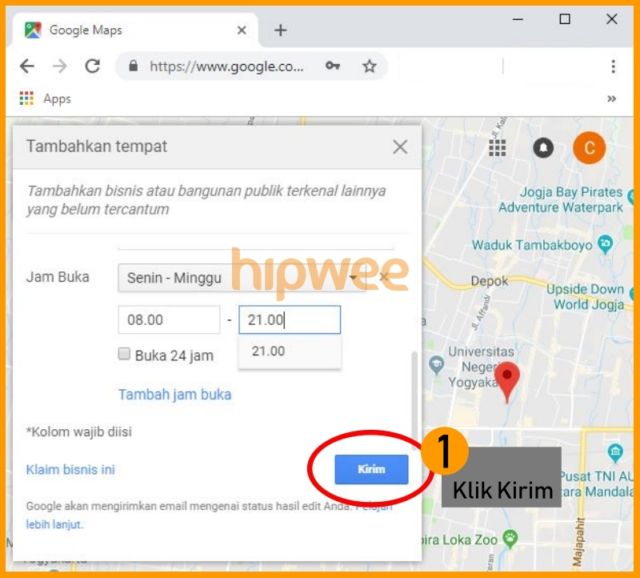
Task: Open the Apps shortcut in bookmarks bar
Action: point(45,98)
